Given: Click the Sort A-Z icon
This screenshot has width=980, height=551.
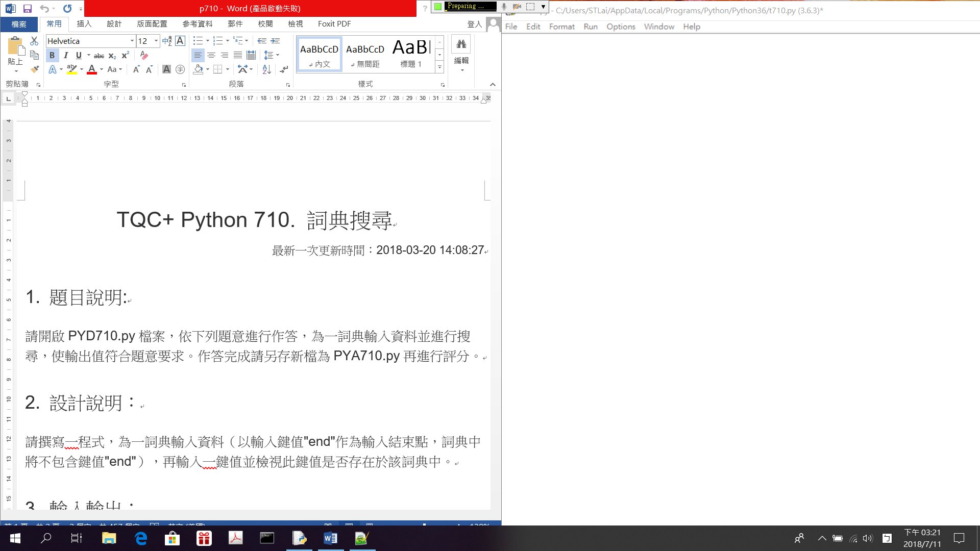Looking at the screenshot, I should [266, 69].
